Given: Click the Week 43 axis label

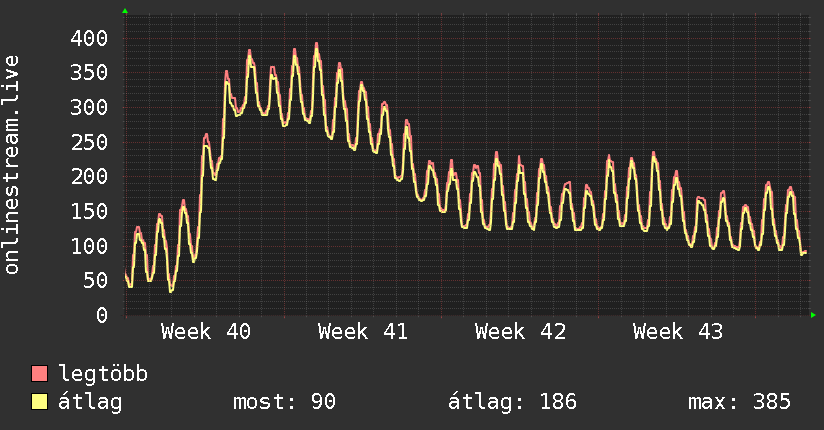Looking at the screenshot, I should click(678, 332).
